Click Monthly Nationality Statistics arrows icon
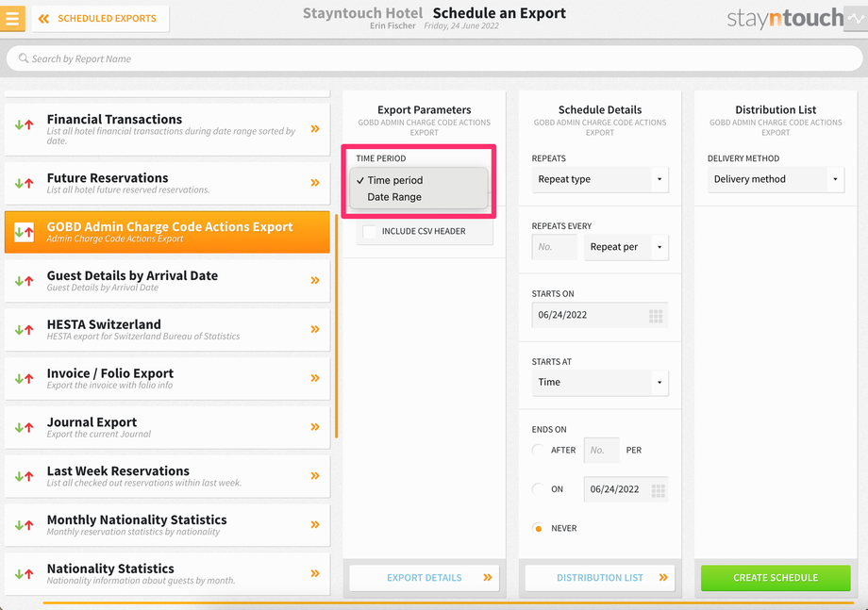This screenshot has height=610, width=868. (24, 525)
